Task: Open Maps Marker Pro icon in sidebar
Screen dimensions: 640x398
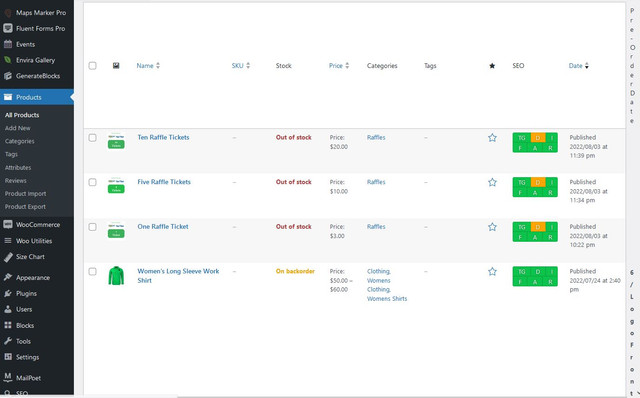Action: pos(8,13)
